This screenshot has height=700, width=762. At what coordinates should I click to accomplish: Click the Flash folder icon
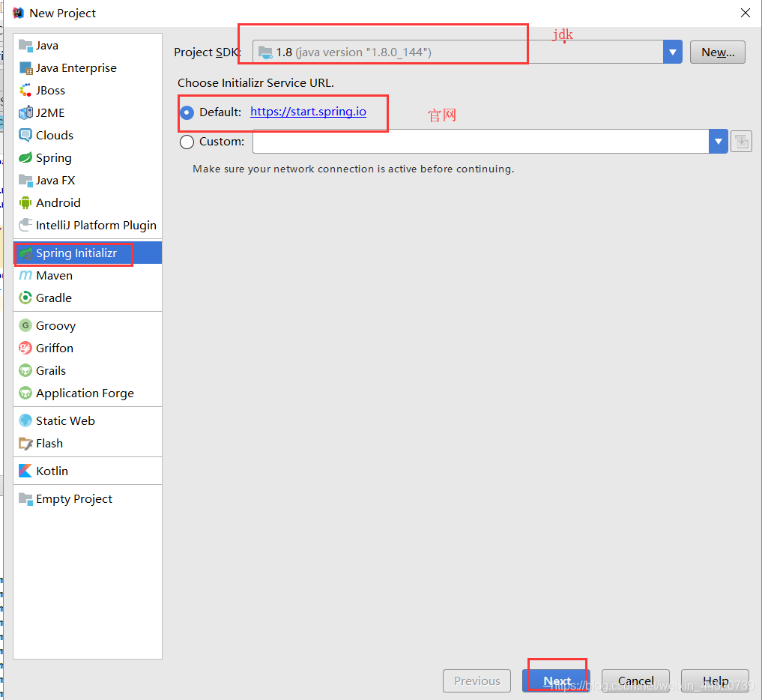click(25, 444)
